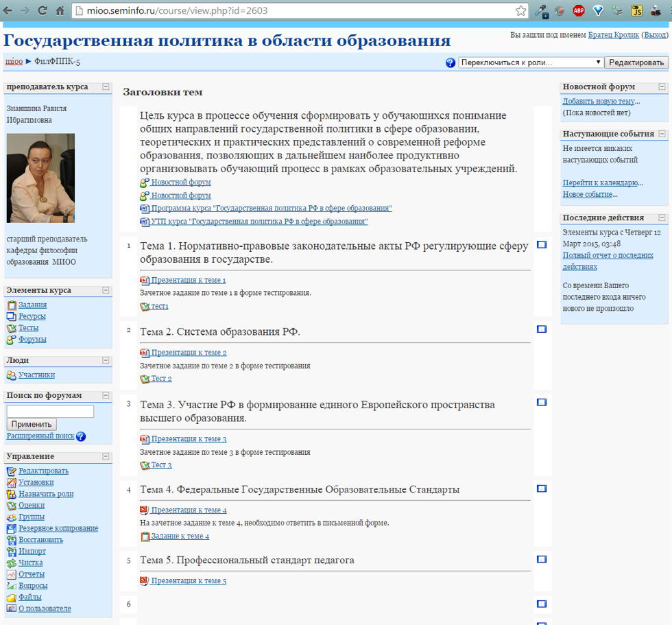The width and height of the screenshot is (672, 625).
Task: Click the Презентация к теме 1 file icon
Action: [x=145, y=281]
